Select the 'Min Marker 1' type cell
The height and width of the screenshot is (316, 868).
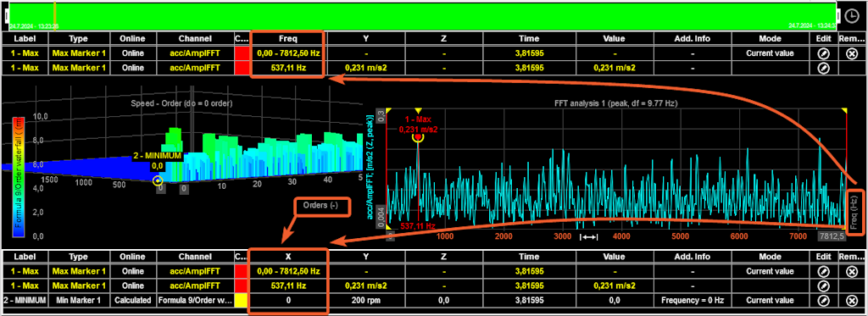coord(78,300)
